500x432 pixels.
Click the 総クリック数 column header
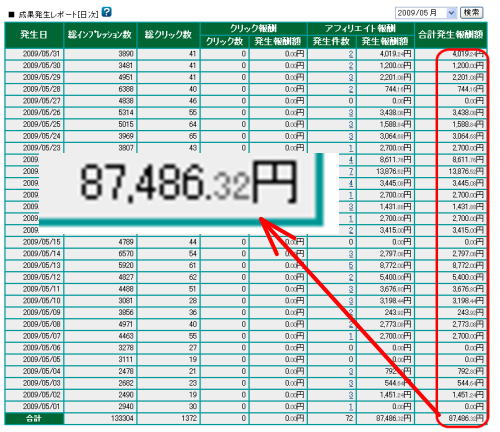click(168, 35)
